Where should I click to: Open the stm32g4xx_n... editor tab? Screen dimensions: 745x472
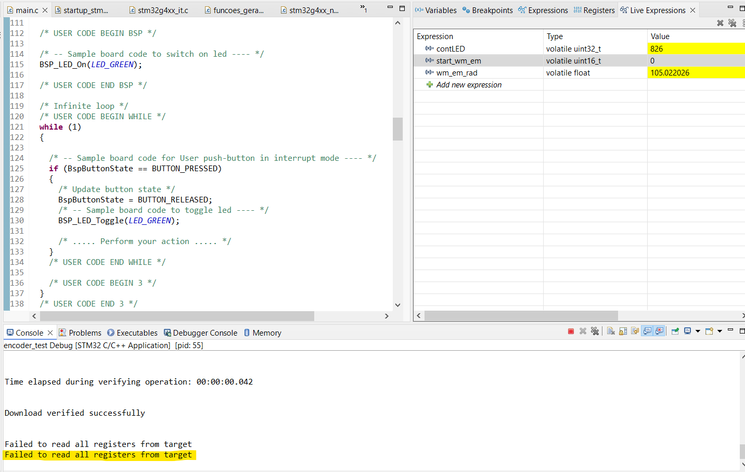click(x=309, y=10)
